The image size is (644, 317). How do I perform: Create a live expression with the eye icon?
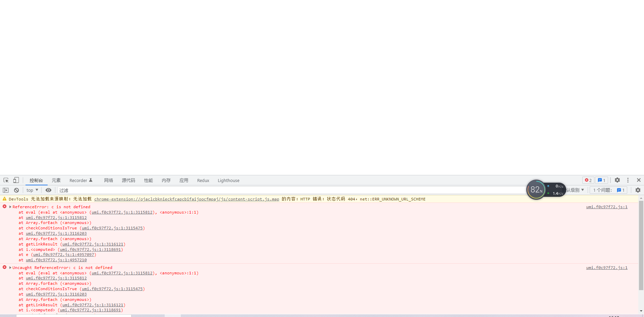point(48,190)
